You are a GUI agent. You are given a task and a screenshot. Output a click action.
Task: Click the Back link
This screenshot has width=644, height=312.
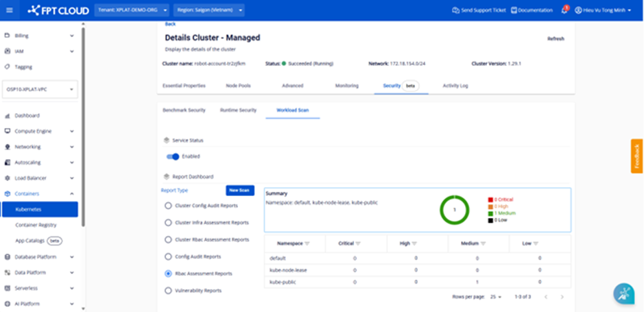pos(170,24)
